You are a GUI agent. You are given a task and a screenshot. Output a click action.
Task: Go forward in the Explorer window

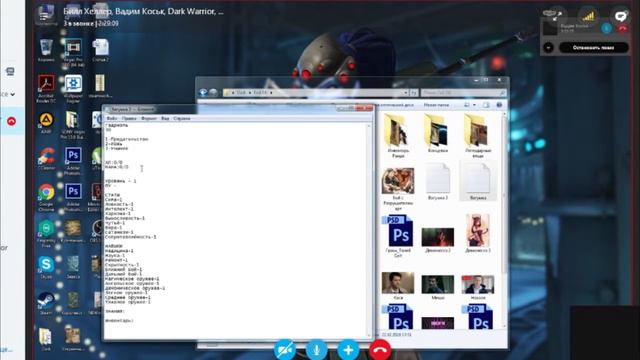point(213,93)
